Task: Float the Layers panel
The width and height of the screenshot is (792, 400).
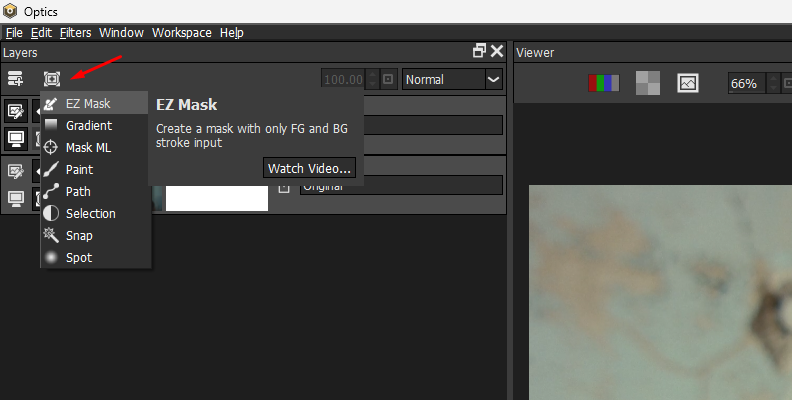Action: click(479, 51)
